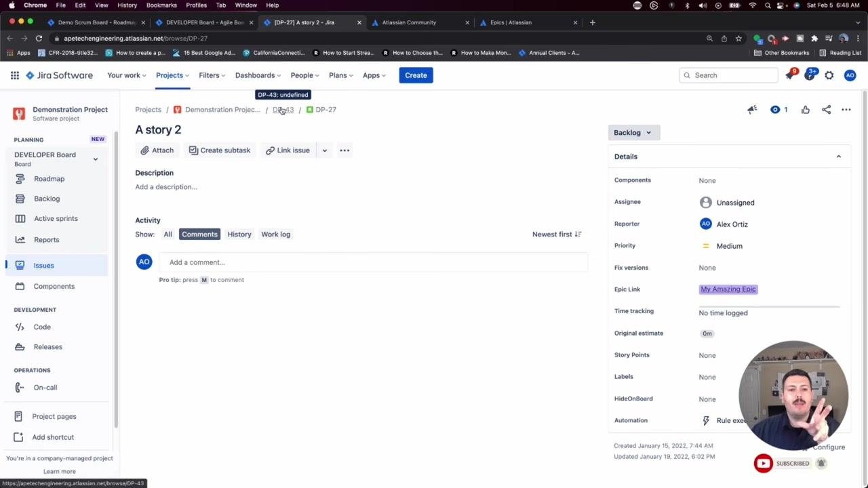868x488 pixels.
Task: Click the Reports chart icon
Action: pyautogui.click(x=20, y=240)
